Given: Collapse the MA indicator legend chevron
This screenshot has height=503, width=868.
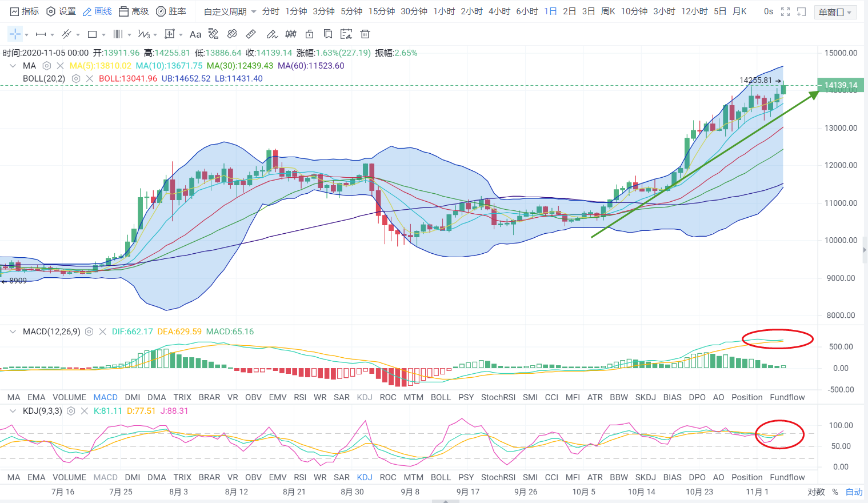Looking at the screenshot, I should [13, 66].
